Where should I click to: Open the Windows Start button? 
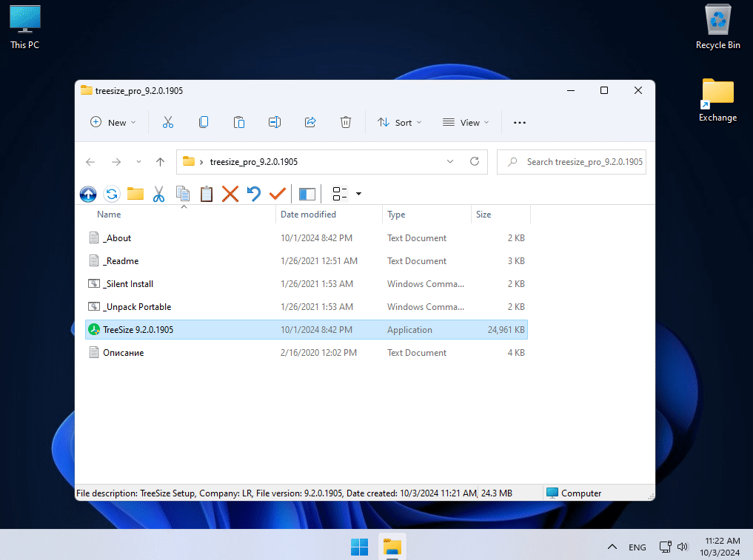point(359,547)
